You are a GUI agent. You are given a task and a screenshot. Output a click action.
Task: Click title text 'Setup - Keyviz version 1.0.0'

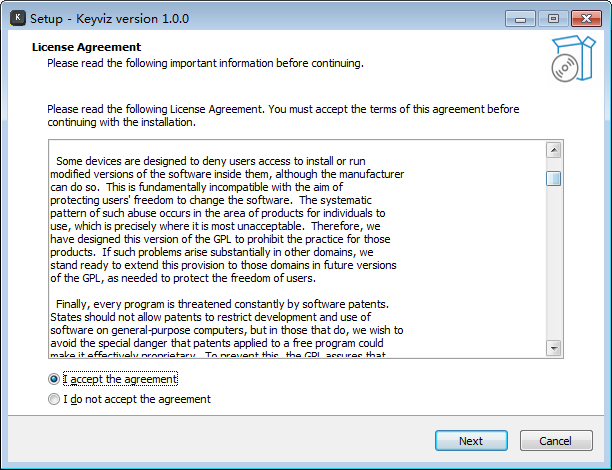(109, 18)
